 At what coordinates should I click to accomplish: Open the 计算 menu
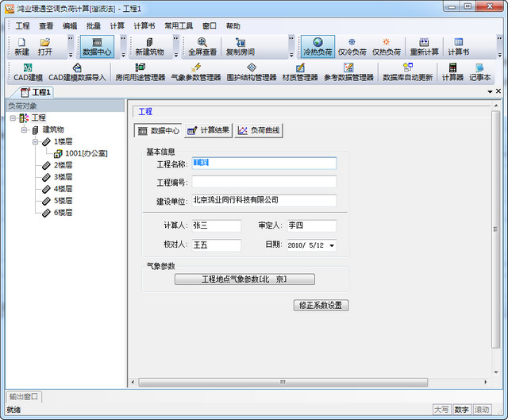pyautogui.click(x=117, y=25)
